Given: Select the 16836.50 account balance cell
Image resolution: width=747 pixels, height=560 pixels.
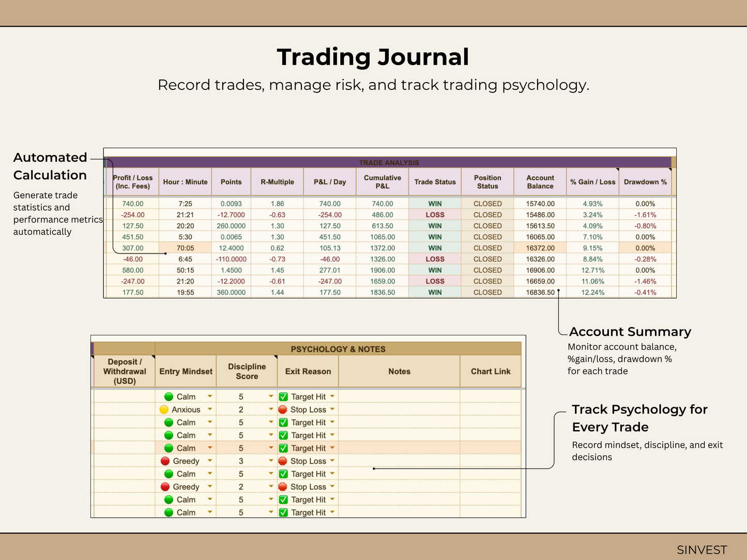Looking at the screenshot, I should [540, 292].
